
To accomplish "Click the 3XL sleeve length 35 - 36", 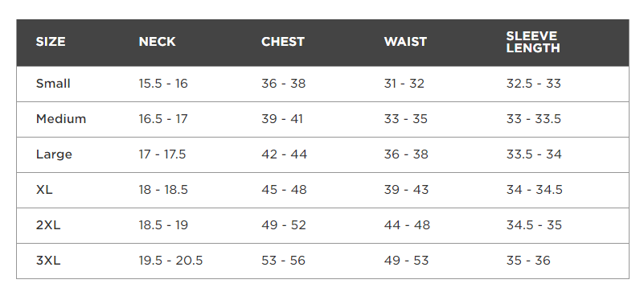I will click(528, 261).
